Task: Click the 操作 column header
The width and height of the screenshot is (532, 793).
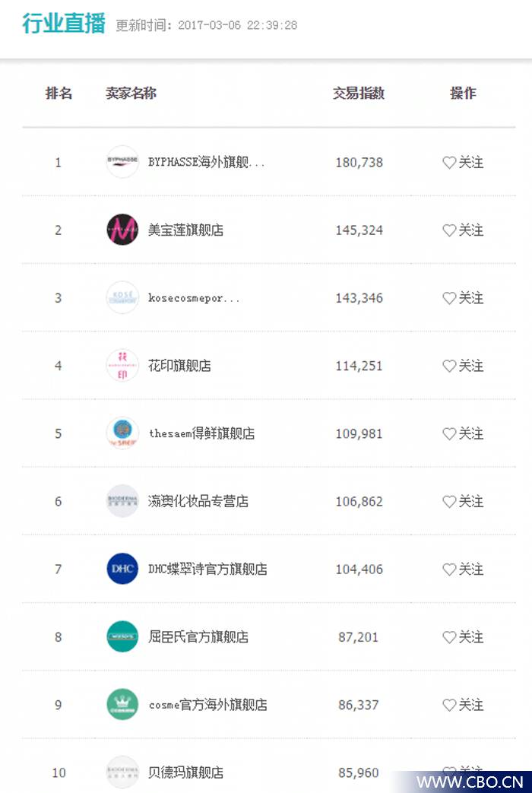Action: pos(463,94)
